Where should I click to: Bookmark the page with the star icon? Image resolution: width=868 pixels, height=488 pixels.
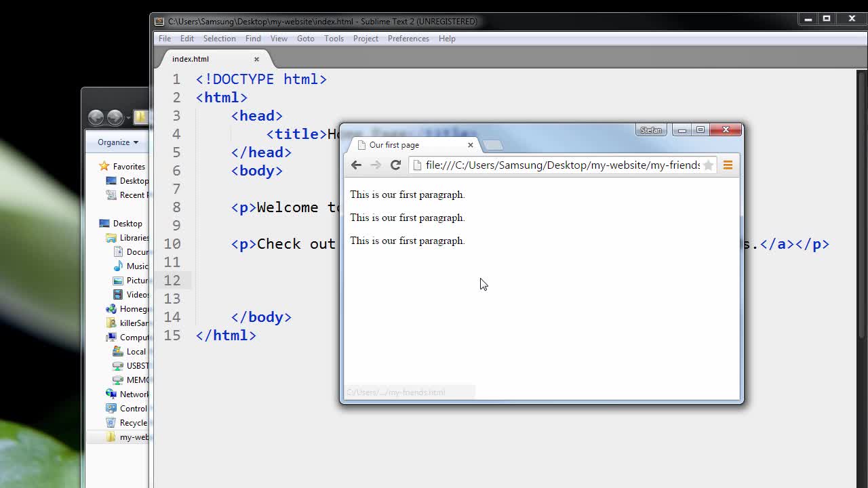coord(708,165)
